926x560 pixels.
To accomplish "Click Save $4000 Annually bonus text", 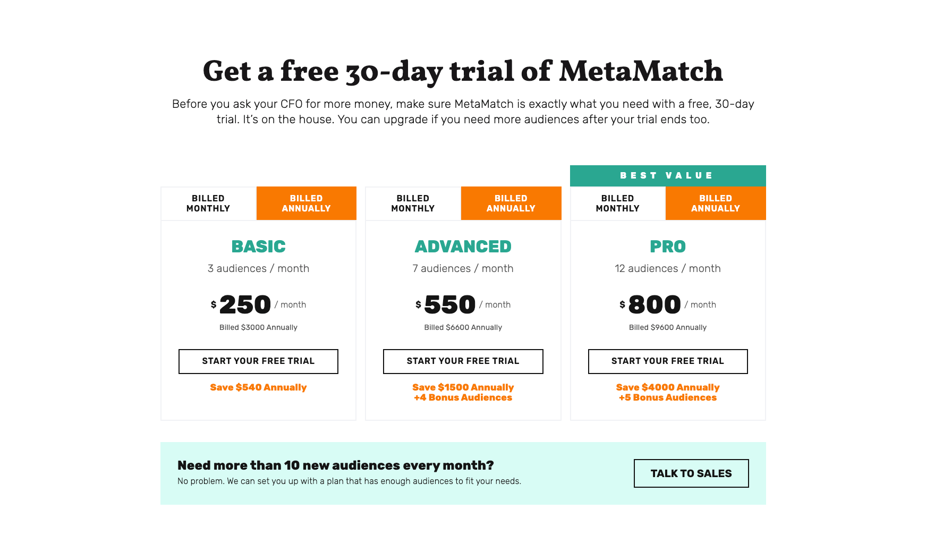I will 668,392.
